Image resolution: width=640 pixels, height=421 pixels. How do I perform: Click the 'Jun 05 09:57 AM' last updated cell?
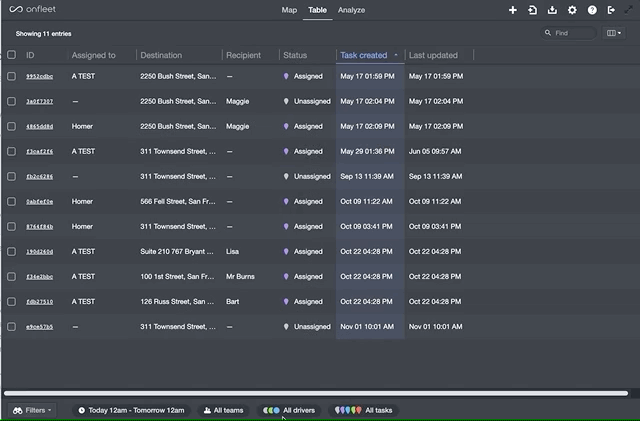(x=435, y=151)
